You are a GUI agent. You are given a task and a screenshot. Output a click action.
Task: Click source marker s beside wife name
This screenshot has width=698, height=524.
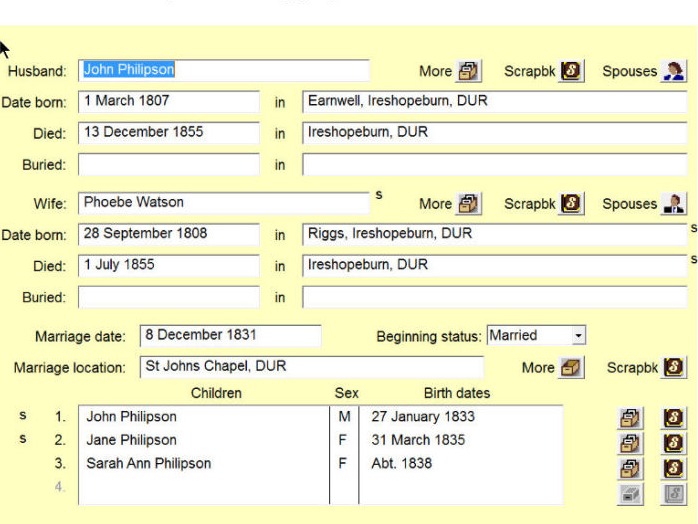[x=379, y=195]
